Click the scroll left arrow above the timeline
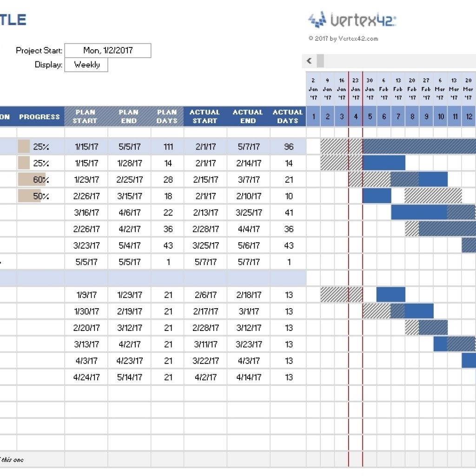The height and width of the screenshot is (476, 476). (309, 61)
